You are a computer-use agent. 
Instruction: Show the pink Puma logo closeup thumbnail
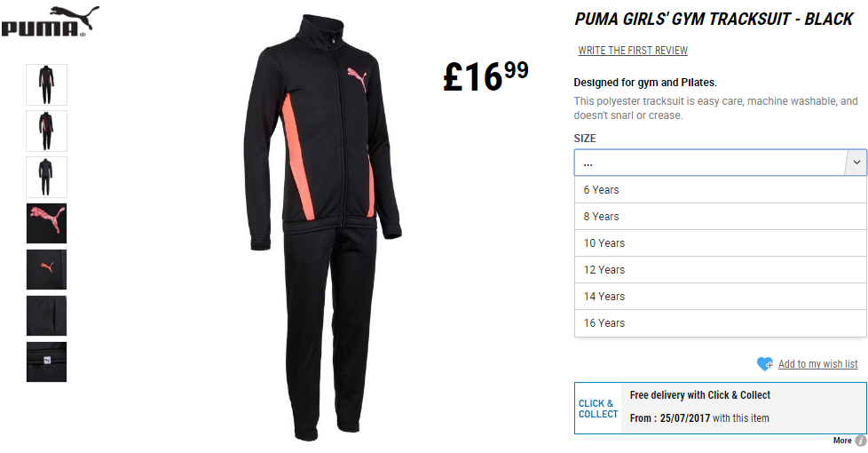(46, 223)
